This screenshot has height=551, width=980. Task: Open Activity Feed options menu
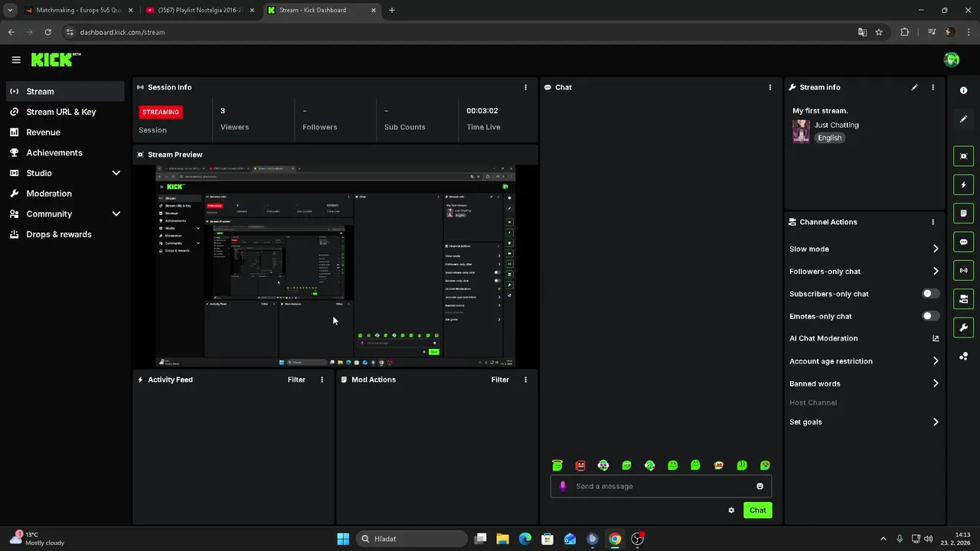[322, 380]
